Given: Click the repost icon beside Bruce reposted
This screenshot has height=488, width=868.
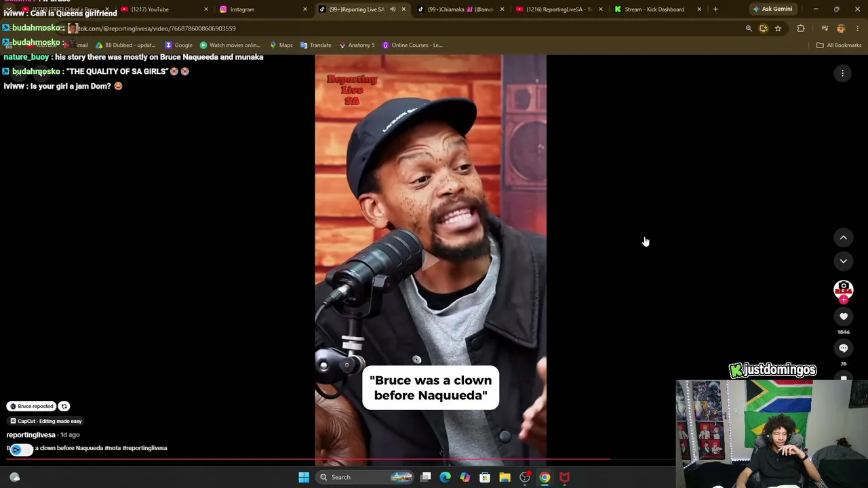Looking at the screenshot, I should [x=64, y=406].
